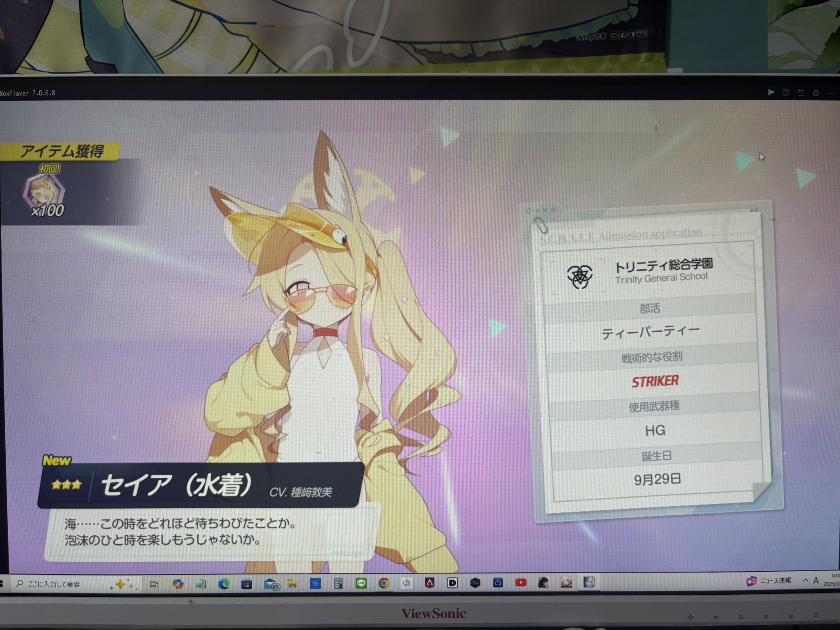
Task: Open NoxPlayer settings gear
Action: [816, 93]
